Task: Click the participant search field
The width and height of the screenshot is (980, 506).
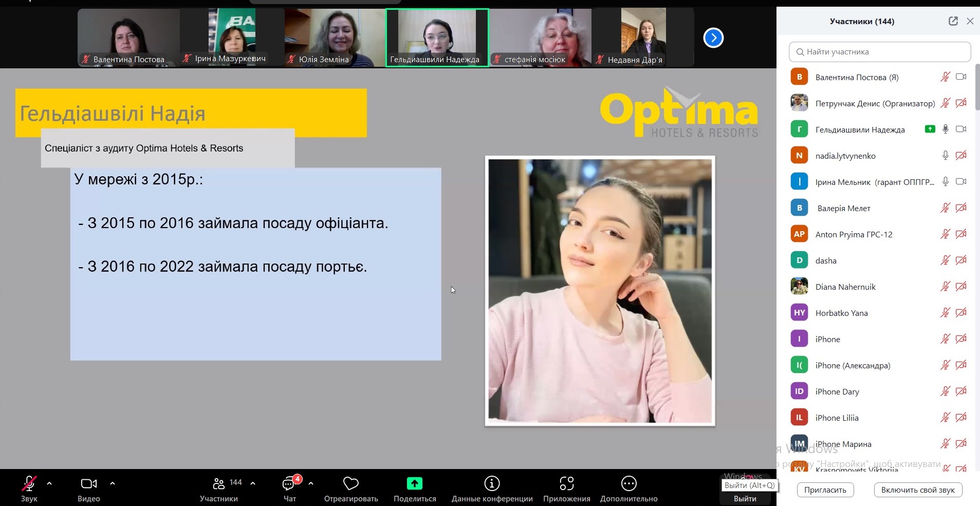Action: pos(879,52)
